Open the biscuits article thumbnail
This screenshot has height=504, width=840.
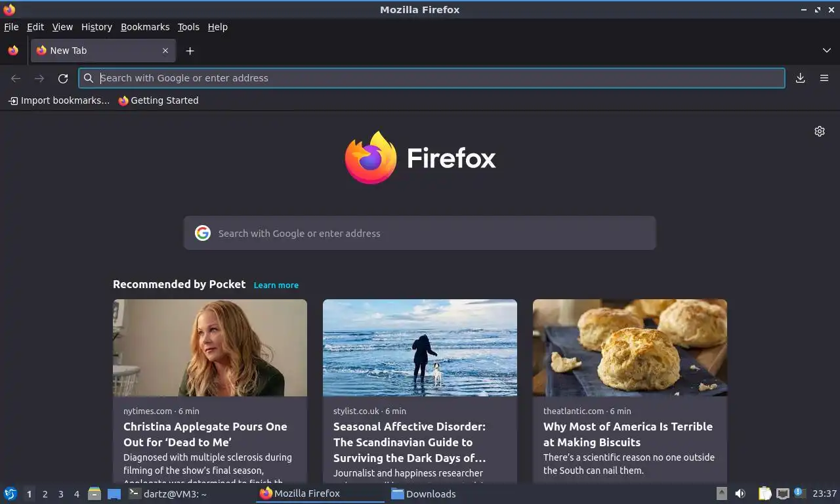[630, 348]
